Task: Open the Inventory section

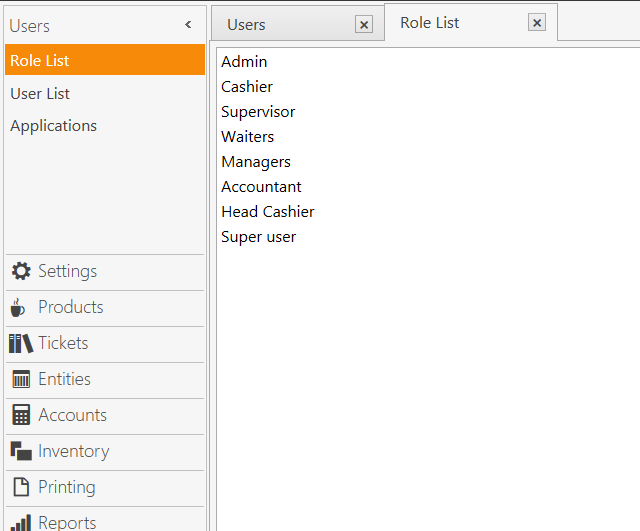Action: 105,451
